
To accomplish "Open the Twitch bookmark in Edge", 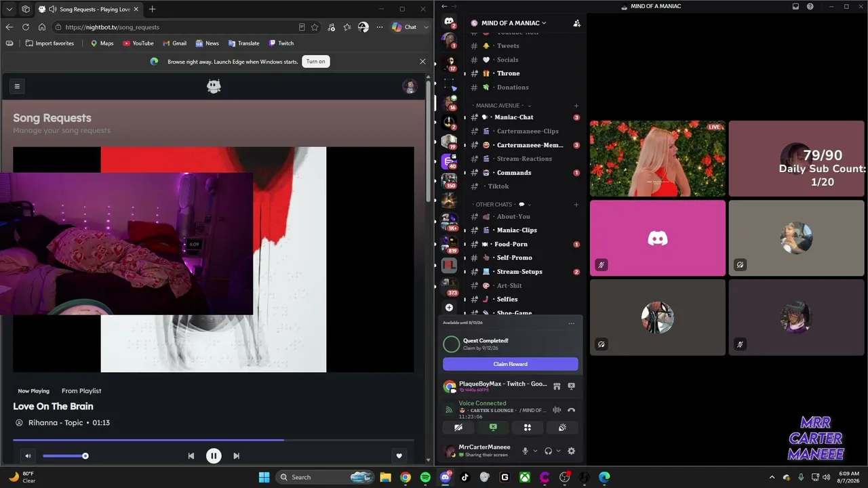I will point(281,43).
